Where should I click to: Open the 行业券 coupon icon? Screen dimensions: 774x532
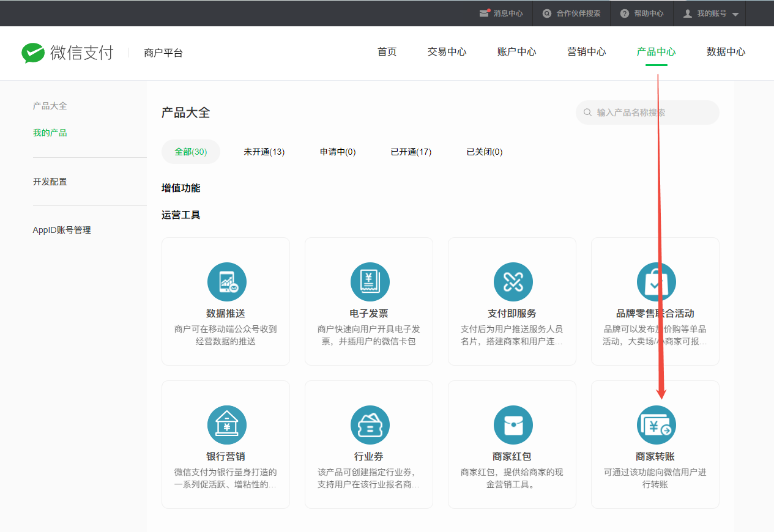(x=370, y=425)
